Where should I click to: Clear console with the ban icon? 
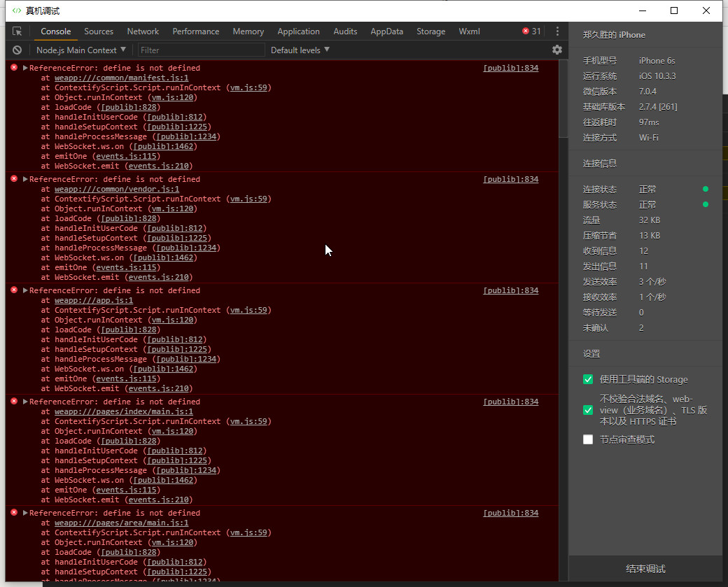pos(17,50)
